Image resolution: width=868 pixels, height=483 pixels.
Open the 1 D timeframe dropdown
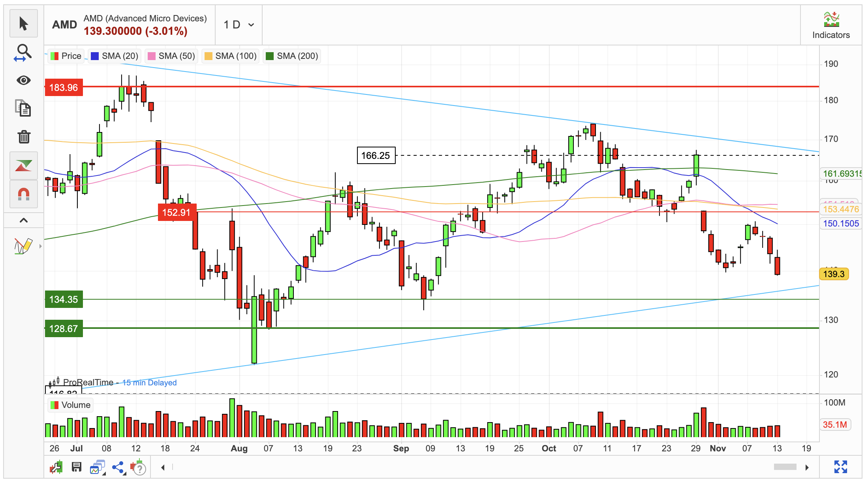(239, 25)
